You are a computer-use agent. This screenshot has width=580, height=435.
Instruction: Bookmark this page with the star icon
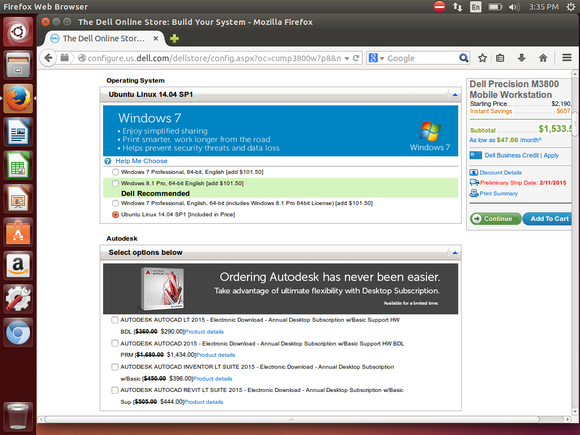482,58
